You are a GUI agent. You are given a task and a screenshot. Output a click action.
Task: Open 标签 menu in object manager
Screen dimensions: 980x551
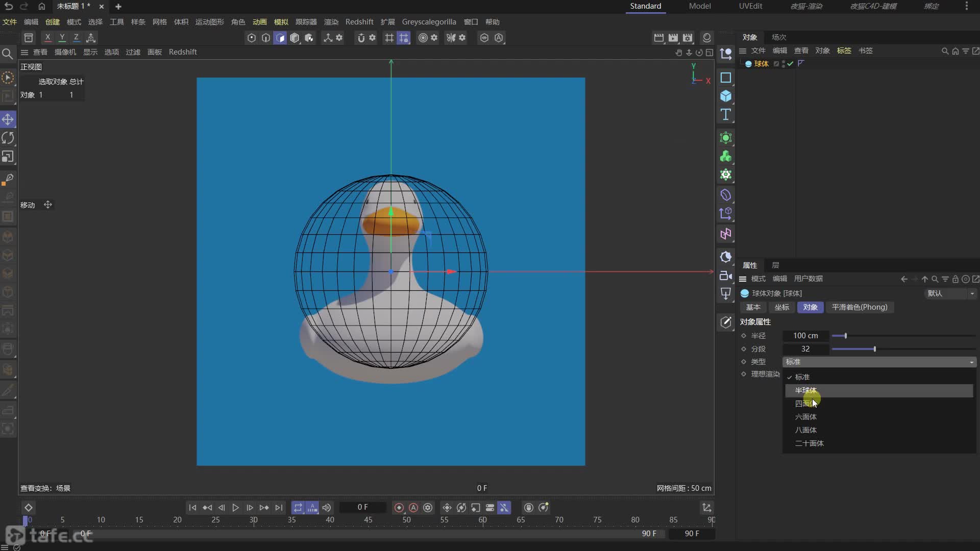(844, 51)
